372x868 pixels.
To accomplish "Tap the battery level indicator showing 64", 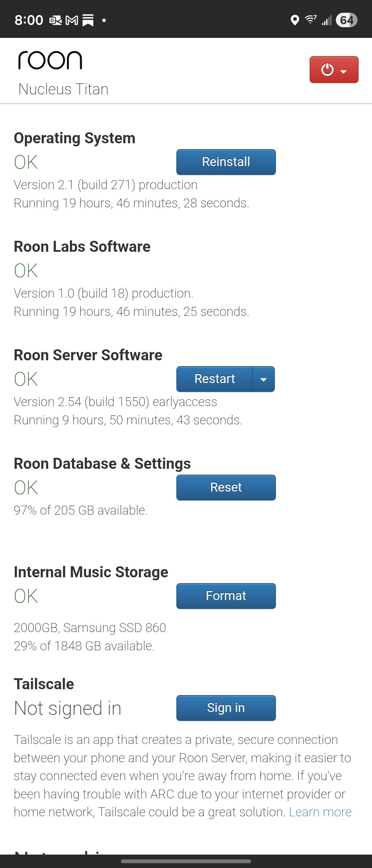I will [347, 20].
